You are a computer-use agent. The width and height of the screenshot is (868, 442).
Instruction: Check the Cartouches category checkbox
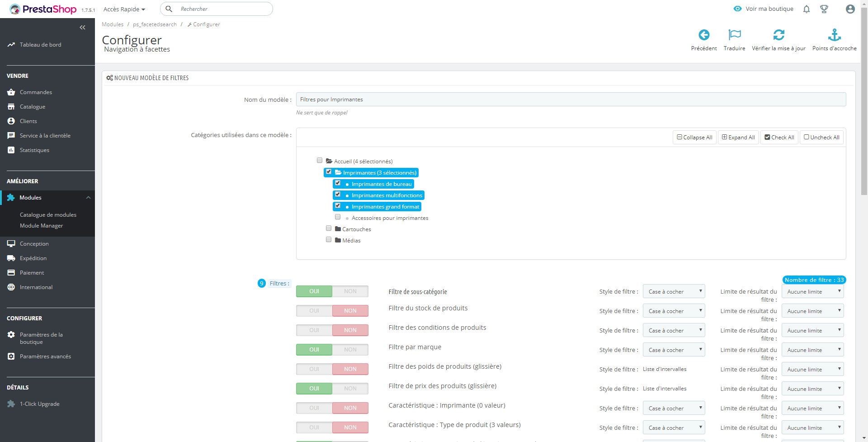329,228
